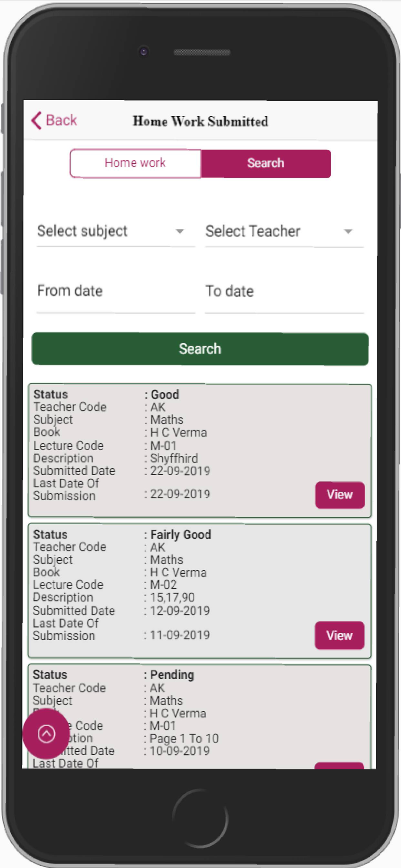Click the green Search button
The width and height of the screenshot is (401, 868).
[x=200, y=349]
